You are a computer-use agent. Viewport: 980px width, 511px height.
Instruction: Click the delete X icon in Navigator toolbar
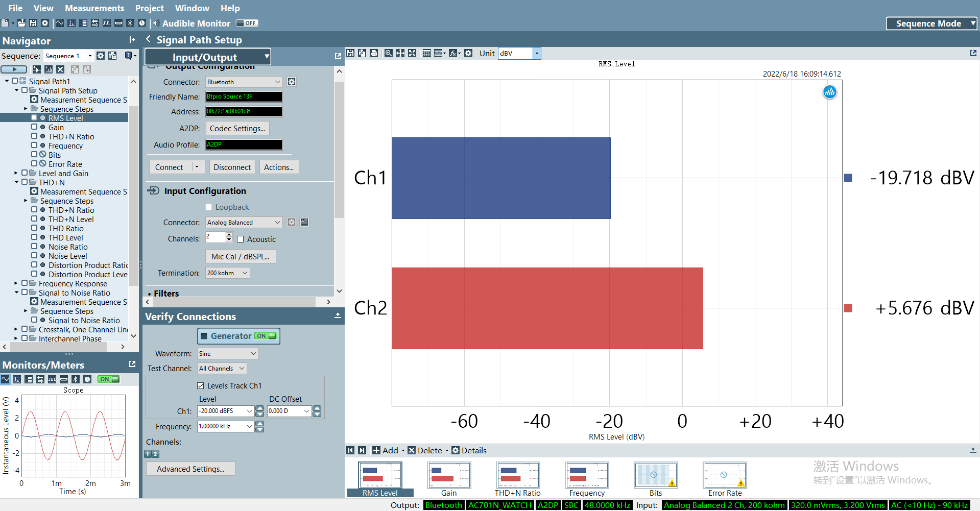(x=60, y=69)
